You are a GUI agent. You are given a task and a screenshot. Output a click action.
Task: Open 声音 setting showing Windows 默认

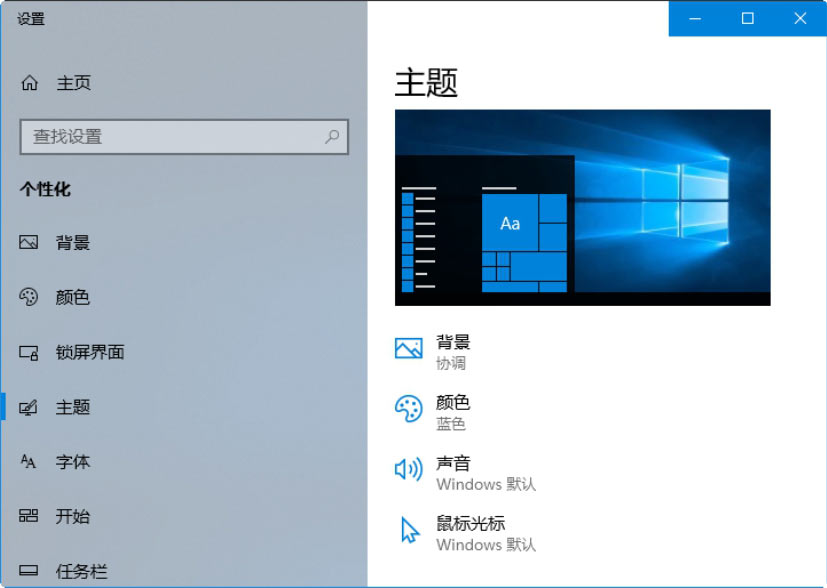tap(485, 473)
